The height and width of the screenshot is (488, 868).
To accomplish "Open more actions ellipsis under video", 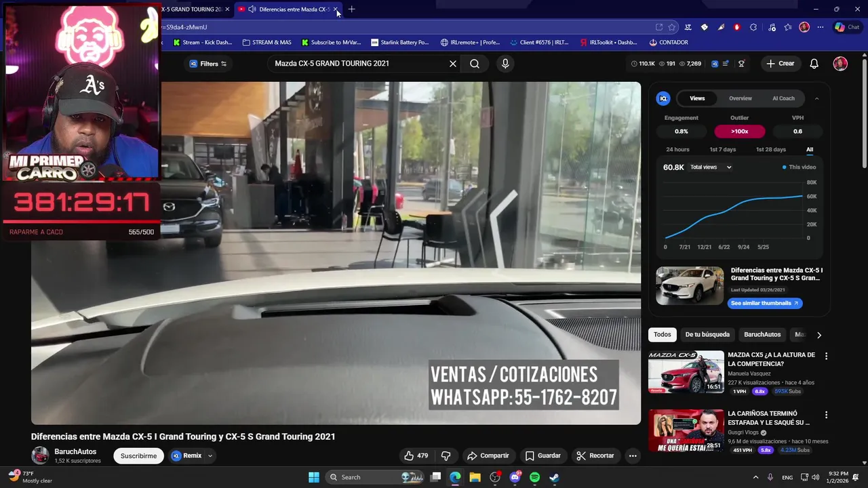I will [x=633, y=455].
